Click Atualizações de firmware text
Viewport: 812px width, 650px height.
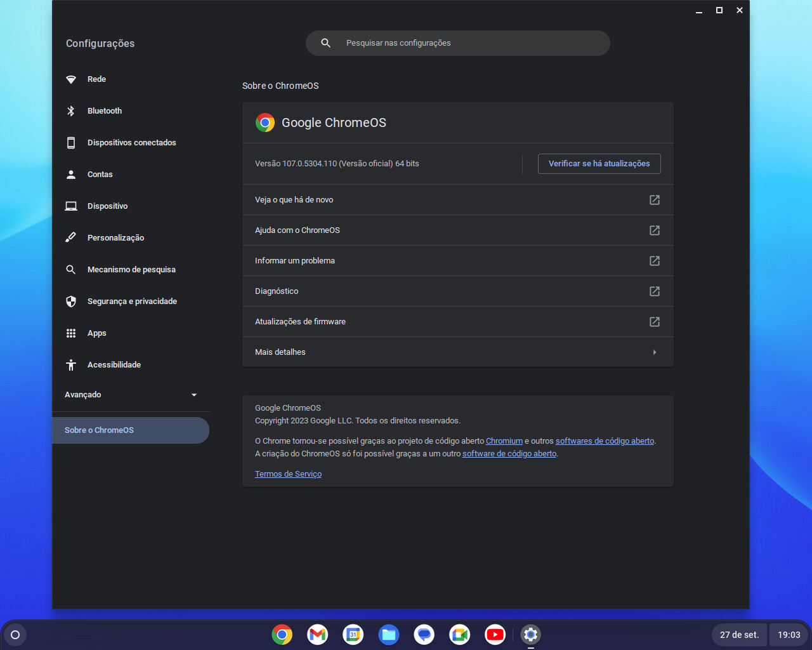click(x=300, y=322)
